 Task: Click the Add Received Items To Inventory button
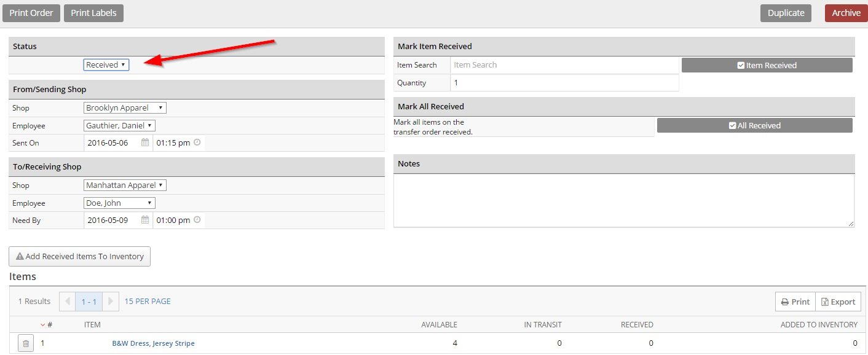pyautogui.click(x=80, y=256)
